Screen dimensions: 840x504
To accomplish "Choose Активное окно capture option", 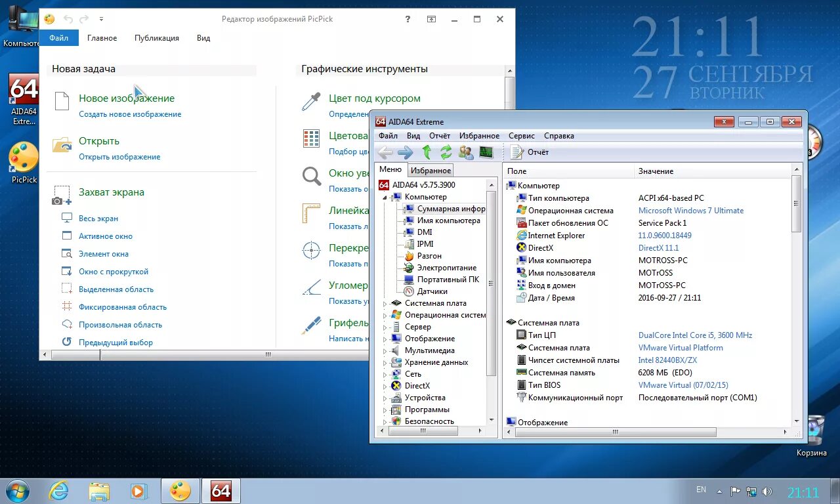I will tap(105, 236).
